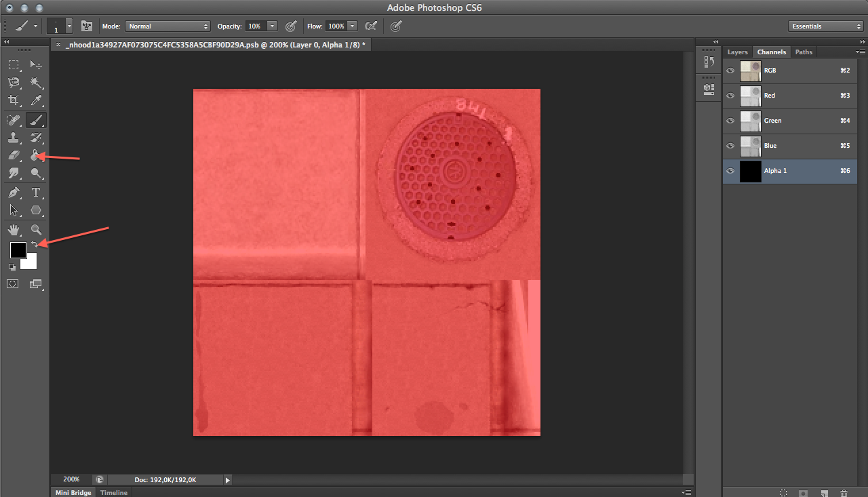Select the Horizontal Type tool
The image size is (868, 497).
(x=36, y=193)
